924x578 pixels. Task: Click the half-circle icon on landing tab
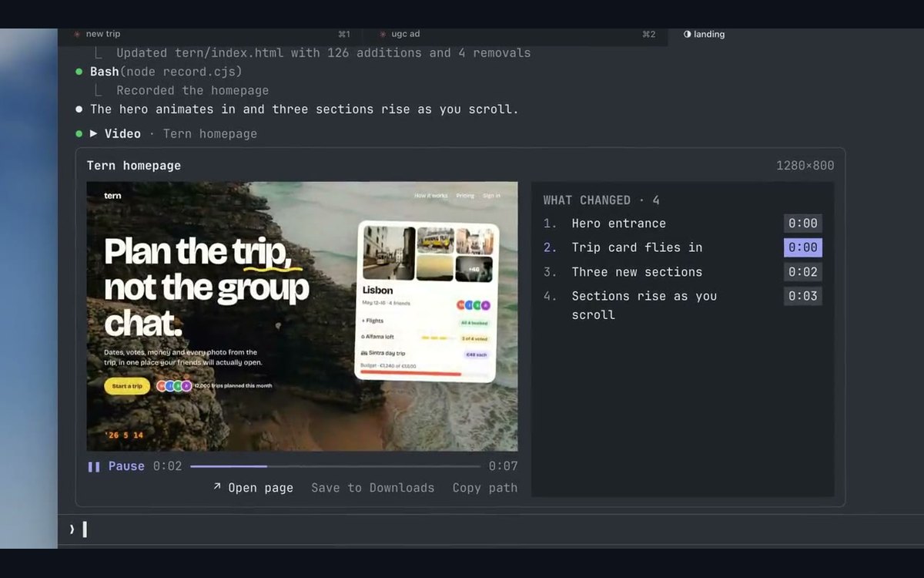[687, 34]
